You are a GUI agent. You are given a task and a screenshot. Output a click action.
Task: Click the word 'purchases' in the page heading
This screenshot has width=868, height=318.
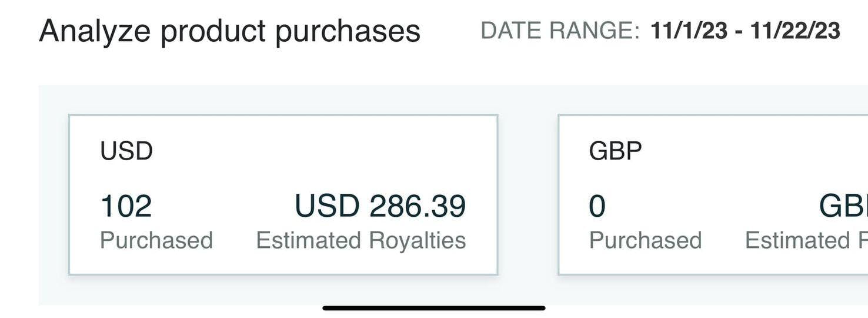(348, 31)
